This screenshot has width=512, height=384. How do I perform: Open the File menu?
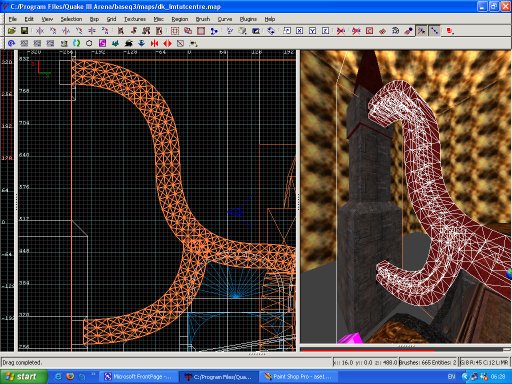pos(13,19)
